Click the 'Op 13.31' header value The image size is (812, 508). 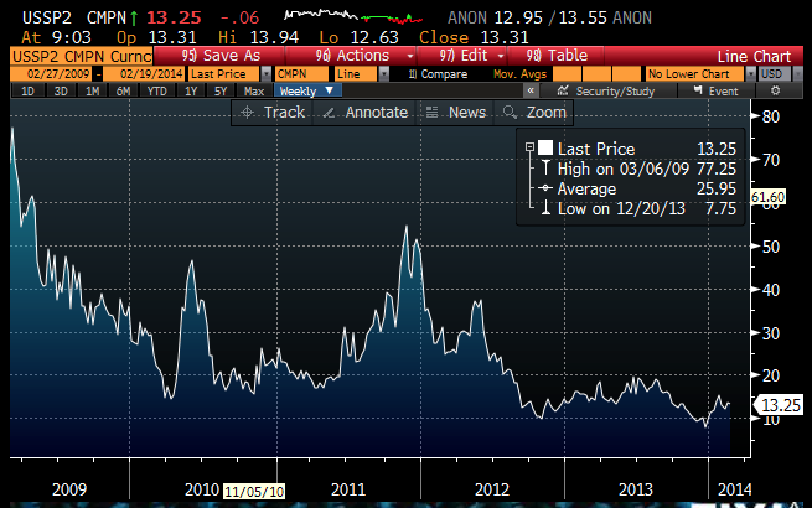tap(158, 37)
